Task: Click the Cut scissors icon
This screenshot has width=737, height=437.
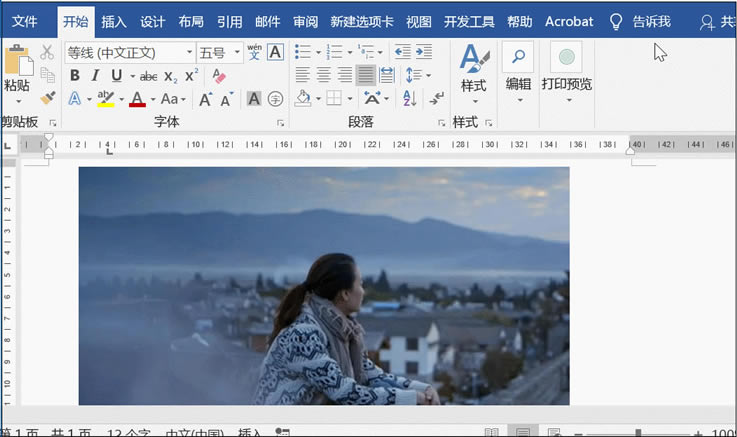Action: click(47, 52)
